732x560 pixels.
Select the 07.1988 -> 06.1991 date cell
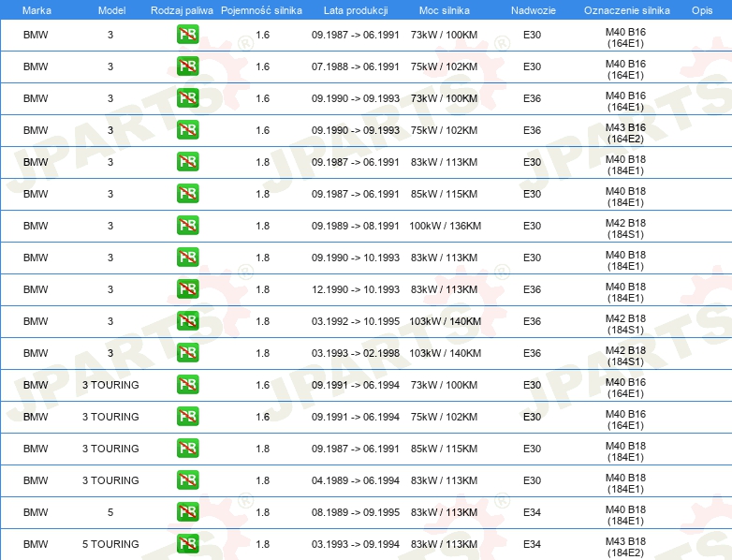click(x=356, y=66)
